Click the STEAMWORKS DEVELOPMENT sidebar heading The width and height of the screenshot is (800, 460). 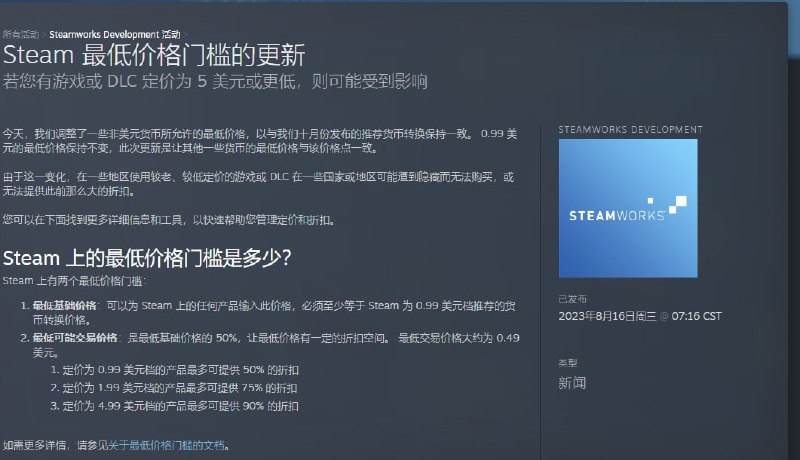tap(631, 130)
